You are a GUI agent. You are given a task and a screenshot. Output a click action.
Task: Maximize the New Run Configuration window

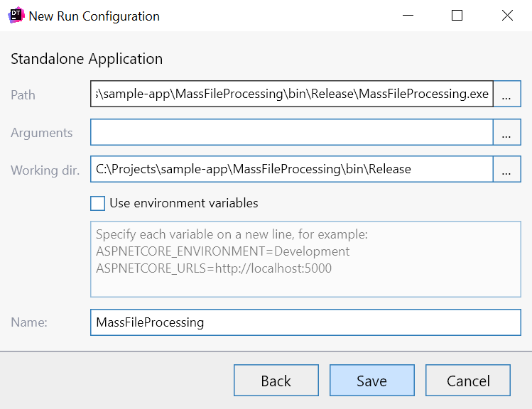point(457,16)
